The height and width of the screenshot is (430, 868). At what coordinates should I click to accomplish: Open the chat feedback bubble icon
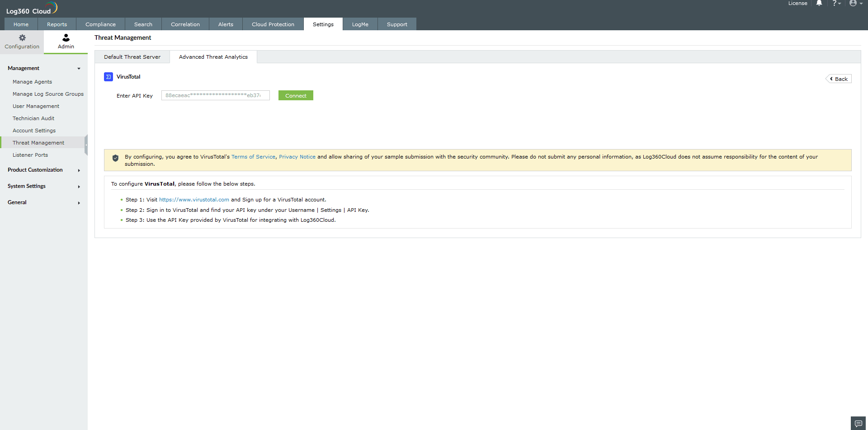pos(859,424)
